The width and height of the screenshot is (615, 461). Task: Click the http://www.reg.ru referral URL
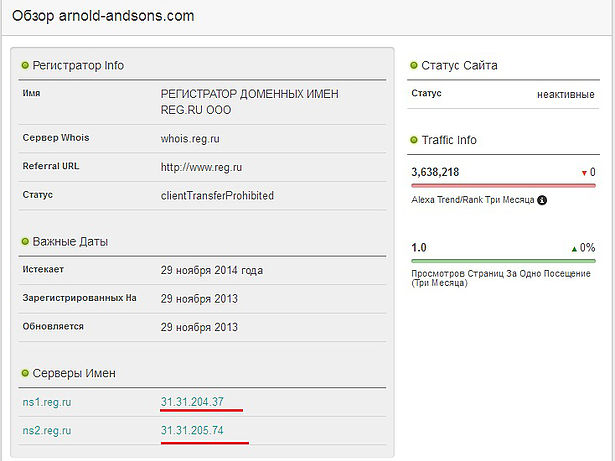click(201, 166)
